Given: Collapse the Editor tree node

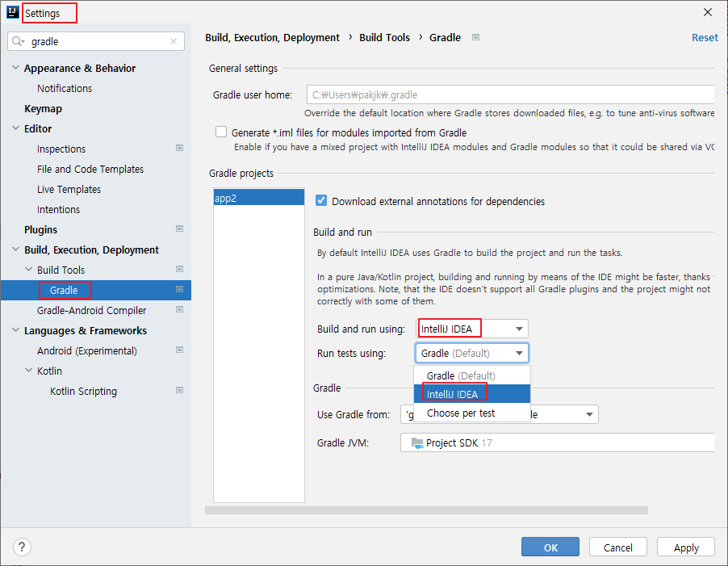Looking at the screenshot, I should pyautogui.click(x=15, y=128).
